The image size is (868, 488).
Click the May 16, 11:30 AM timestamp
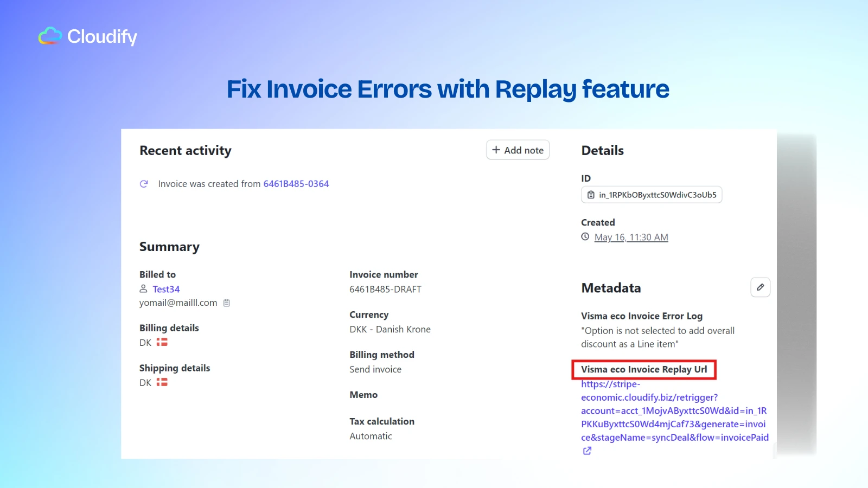click(631, 237)
